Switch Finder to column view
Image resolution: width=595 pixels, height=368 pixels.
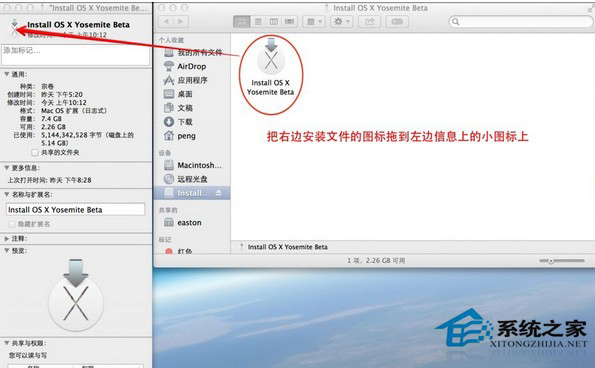pos(274,22)
